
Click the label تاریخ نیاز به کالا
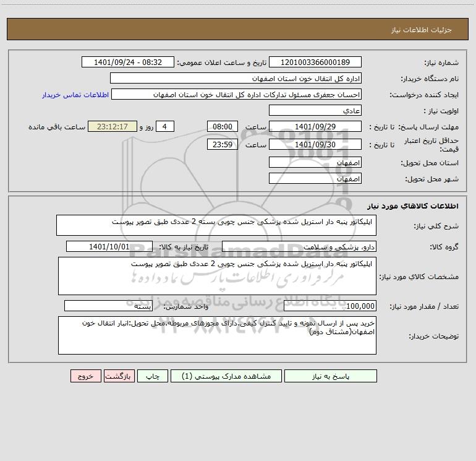[x=184, y=247]
